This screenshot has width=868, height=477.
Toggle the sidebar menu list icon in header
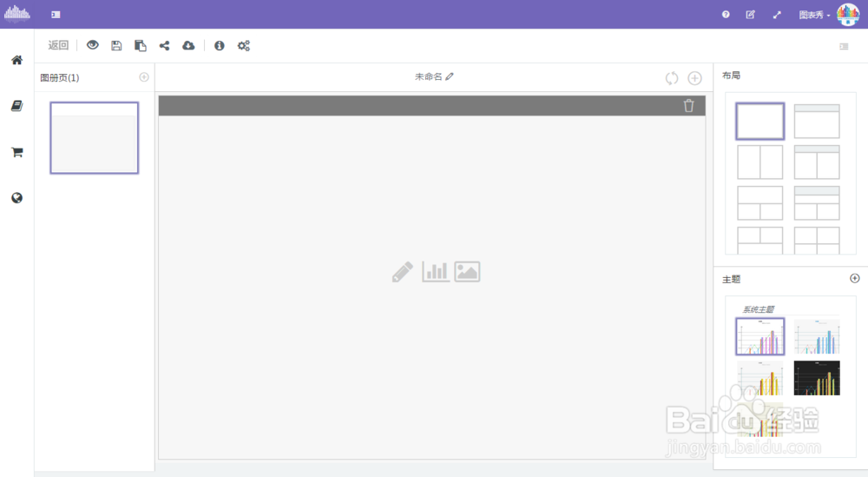coord(56,15)
